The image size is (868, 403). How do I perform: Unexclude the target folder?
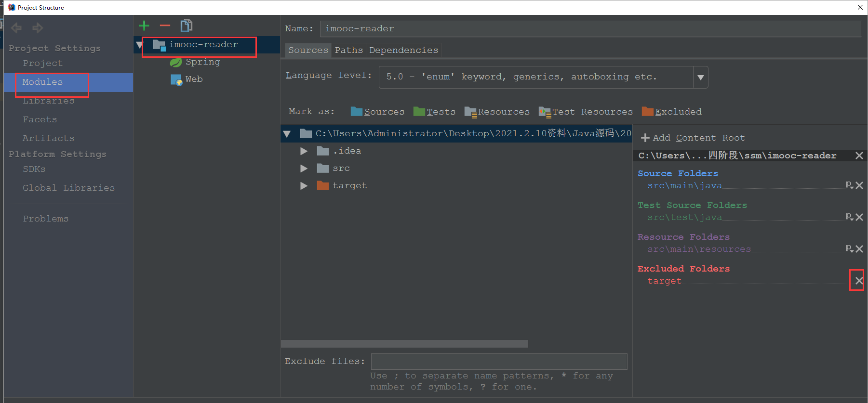(859, 281)
